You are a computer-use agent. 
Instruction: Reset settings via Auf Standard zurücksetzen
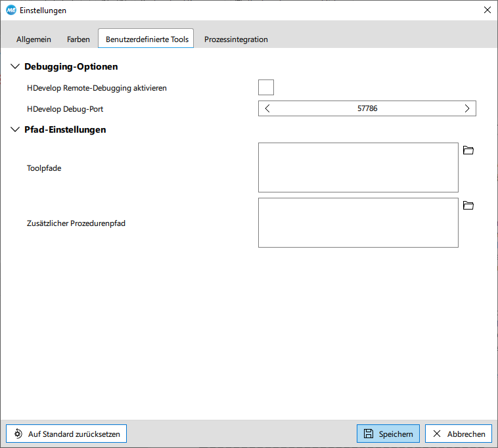pos(66,434)
